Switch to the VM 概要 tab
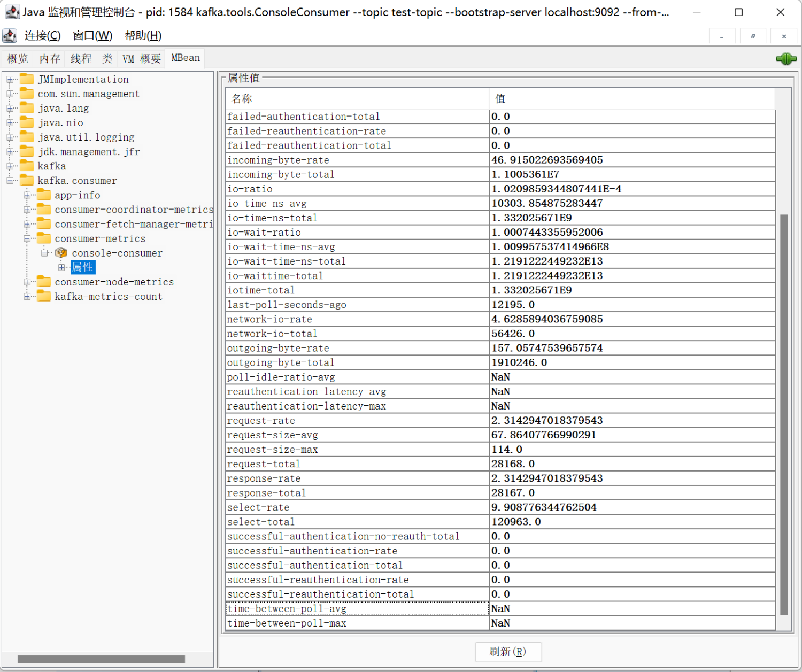The image size is (802, 672). point(142,58)
